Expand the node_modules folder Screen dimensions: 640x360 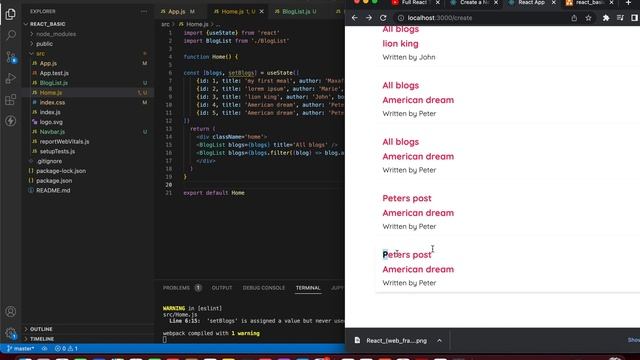(56, 34)
